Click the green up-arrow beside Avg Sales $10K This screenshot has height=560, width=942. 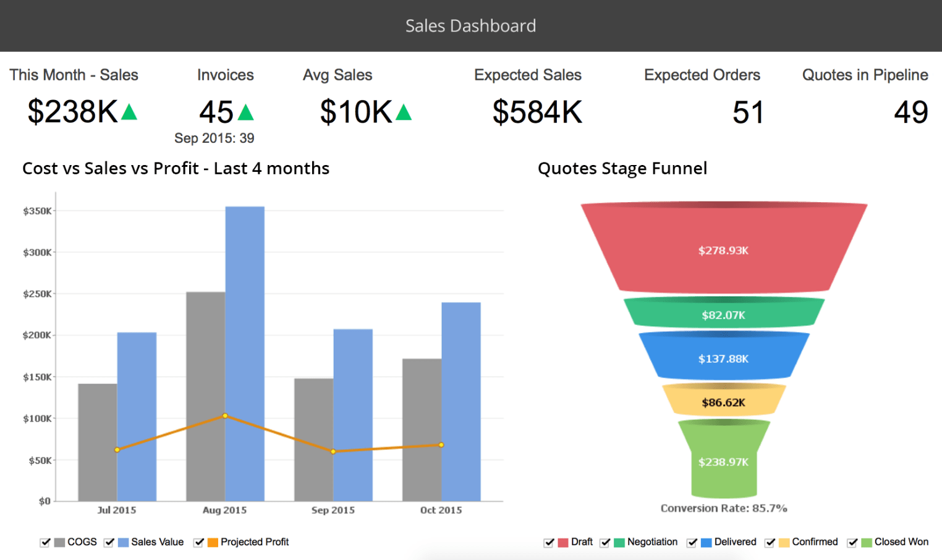(x=404, y=112)
